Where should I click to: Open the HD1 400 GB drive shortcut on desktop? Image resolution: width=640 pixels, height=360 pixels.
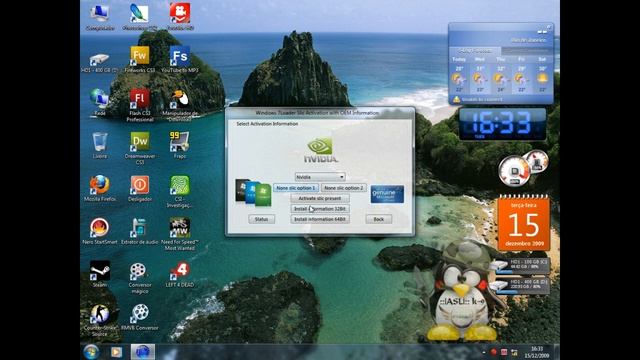[100, 62]
